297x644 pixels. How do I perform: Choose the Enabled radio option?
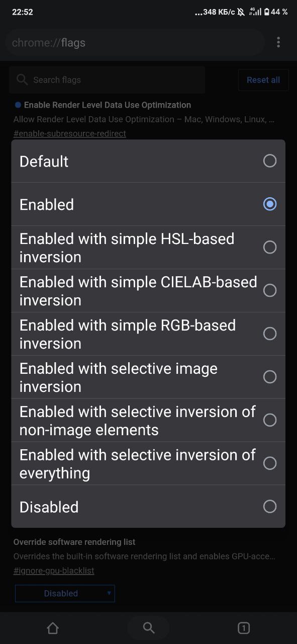point(148,204)
